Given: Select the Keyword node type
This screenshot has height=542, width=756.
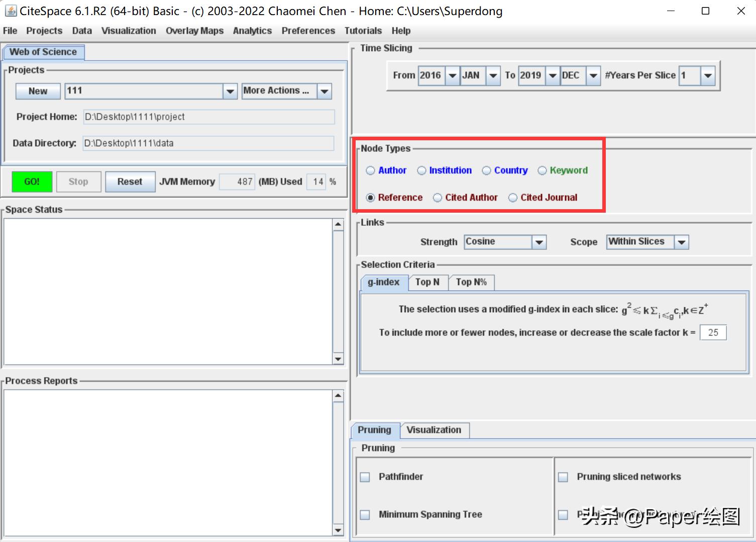Looking at the screenshot, I should tap(543, 170).
